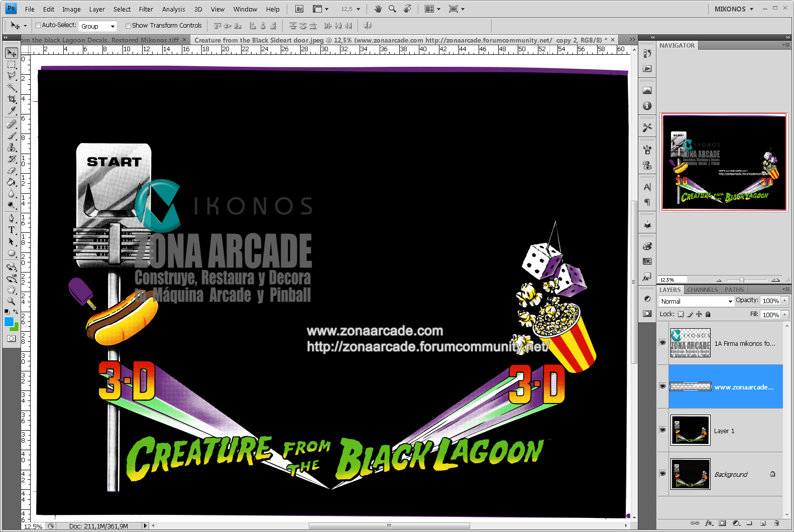Open the Layer menu

click(x=97, y=9)
